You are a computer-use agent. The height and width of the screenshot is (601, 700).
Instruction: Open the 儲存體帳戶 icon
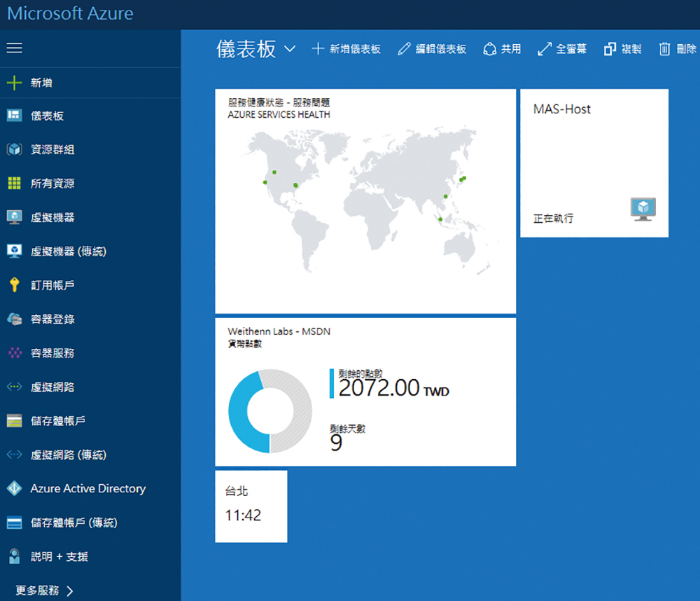point(14,421)
